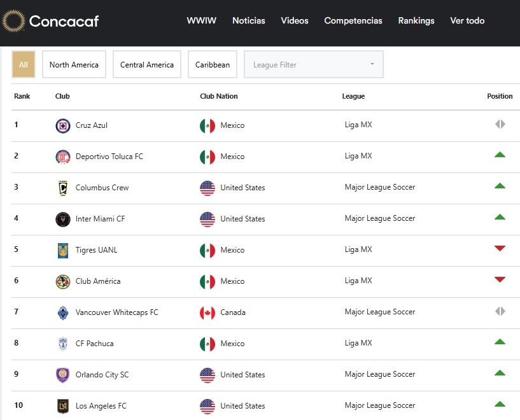Click the Club Nation column header
This screenshot has height=420, width=520.
(x=219, y=96)
